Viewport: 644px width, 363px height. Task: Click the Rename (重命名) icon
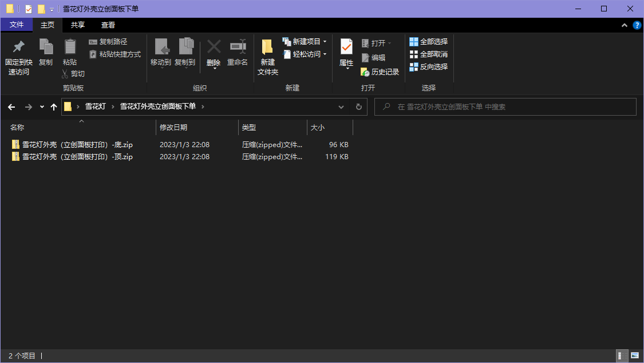click(238, 47)
